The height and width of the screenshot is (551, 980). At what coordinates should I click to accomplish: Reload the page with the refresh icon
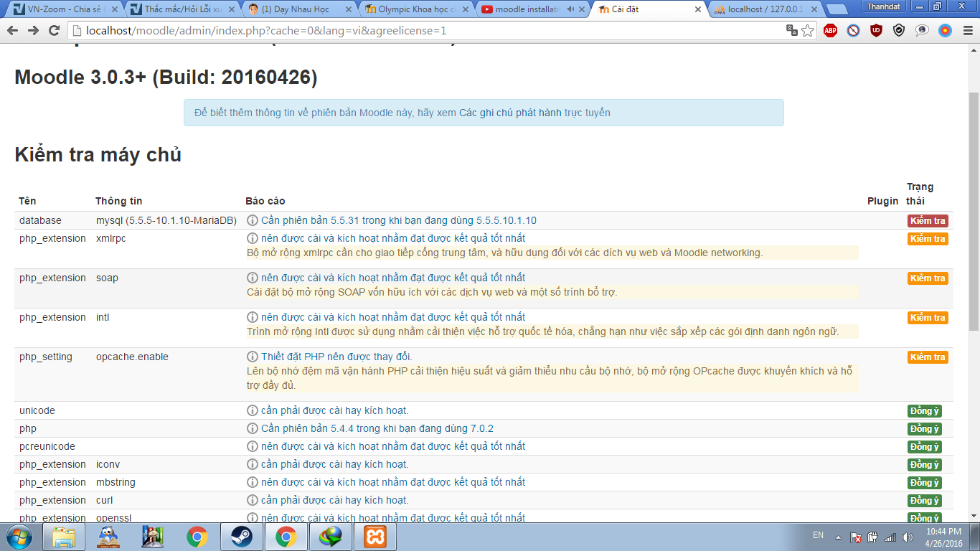[x=54, y=31]
